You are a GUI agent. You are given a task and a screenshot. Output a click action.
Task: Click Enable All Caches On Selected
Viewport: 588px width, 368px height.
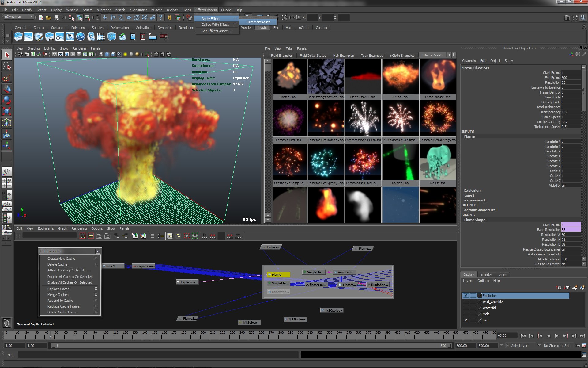coord(70,282)
